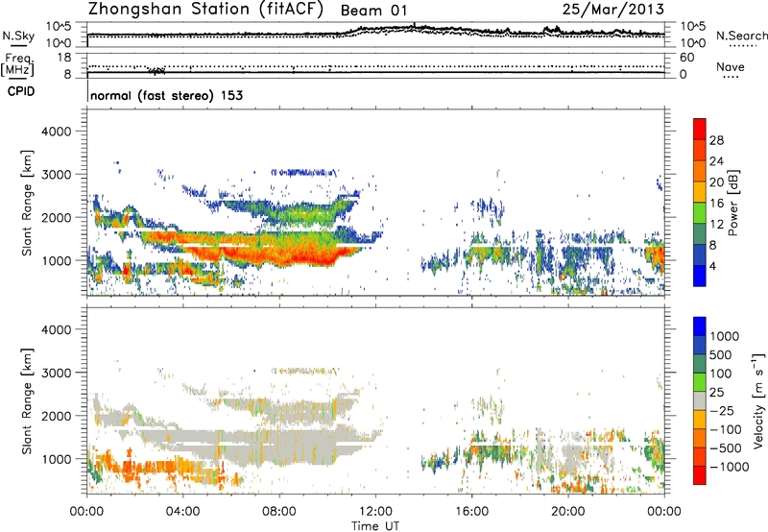This screenshot has height=532, width=768.
Task: Click the '28' value on Power colorbar
Action: coord(716,140)
